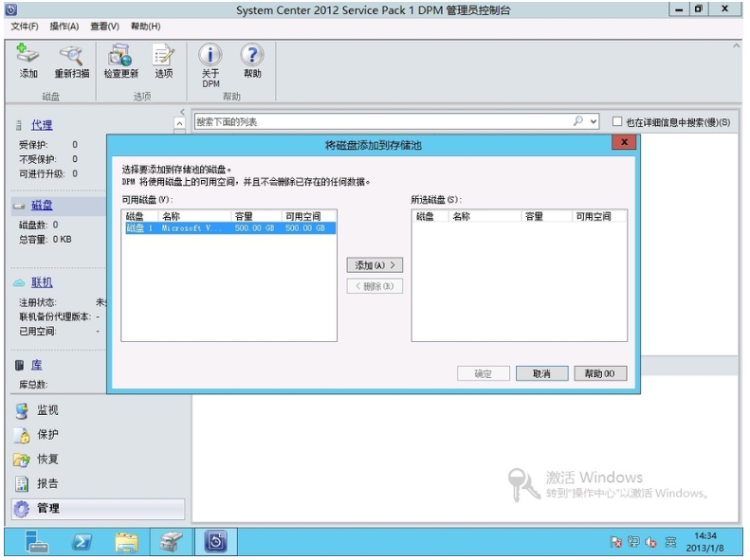Collapse the left pane with the chevron
Image resolution: width=750 pixels, height=560 pixels.
click(182, 112)
